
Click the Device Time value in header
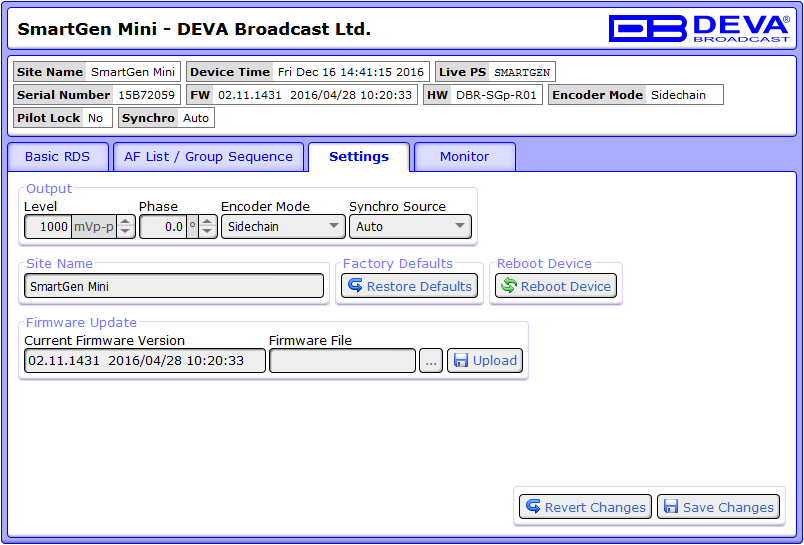(x=351, y=72)
